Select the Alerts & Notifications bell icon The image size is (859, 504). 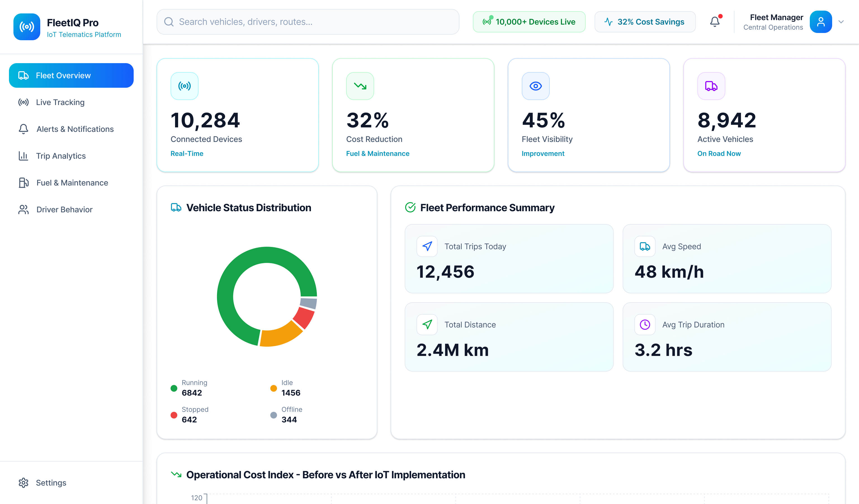pos(23,129)
